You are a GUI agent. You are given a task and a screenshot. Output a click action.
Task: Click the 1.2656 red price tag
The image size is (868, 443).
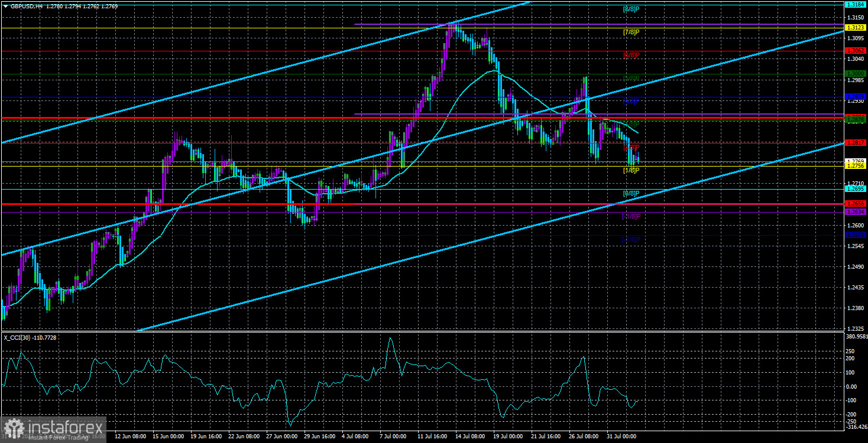pyautogui.click(x=856, y=204)
